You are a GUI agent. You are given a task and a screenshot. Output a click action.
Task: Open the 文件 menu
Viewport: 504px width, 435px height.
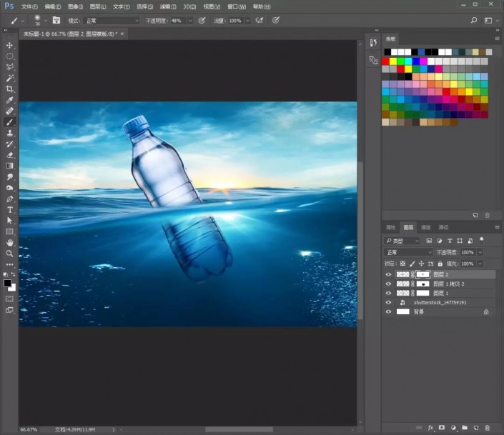(x=29, y=6)
